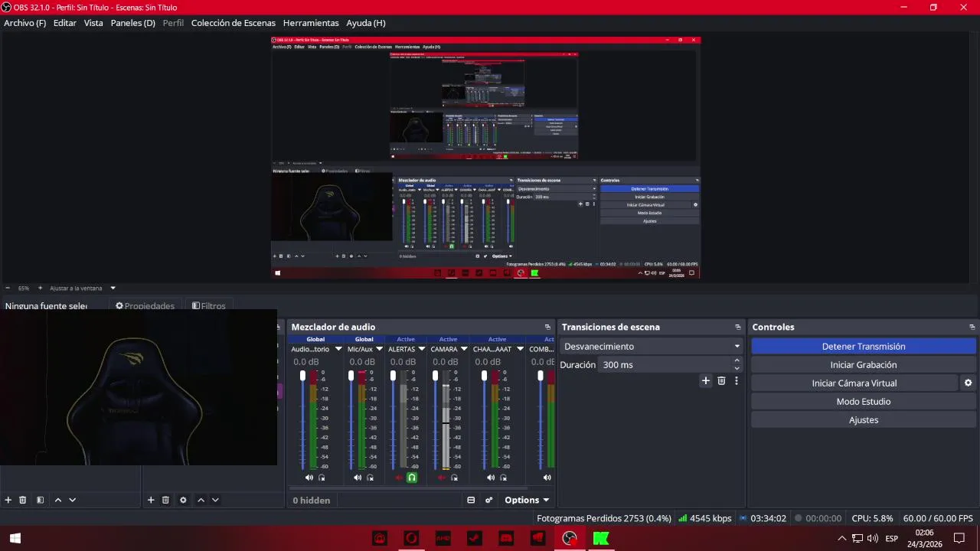This screenshot has width=980, height=551.
Task: Open transition properties three-dot menu
Action: 737,380
